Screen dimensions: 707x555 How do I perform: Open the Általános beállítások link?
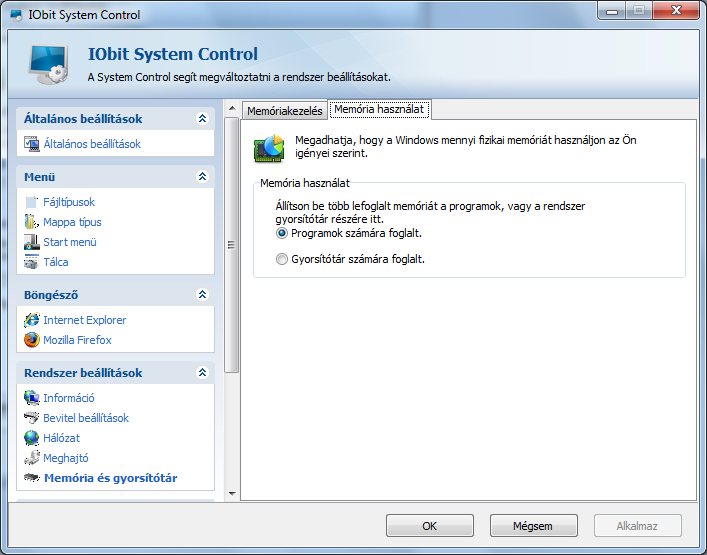92,144
